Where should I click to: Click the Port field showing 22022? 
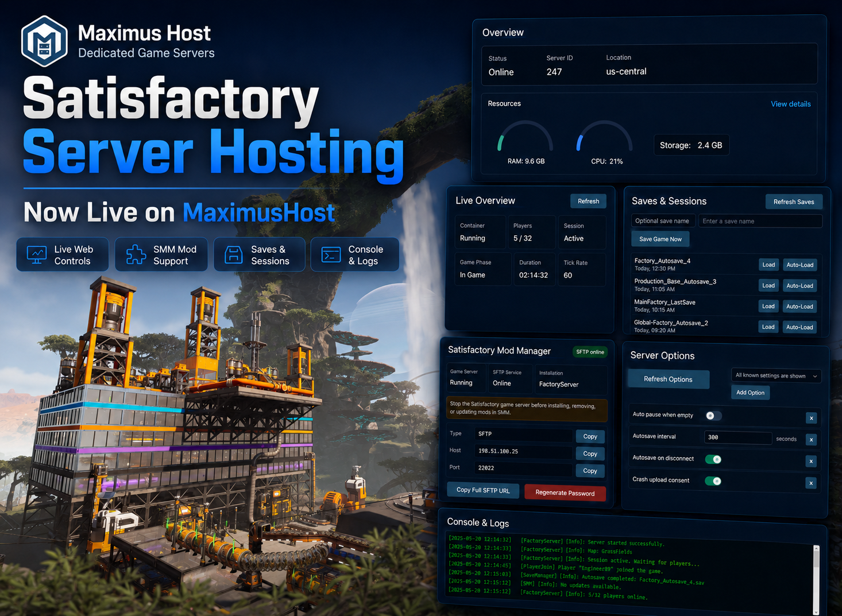tap(524, 468)
